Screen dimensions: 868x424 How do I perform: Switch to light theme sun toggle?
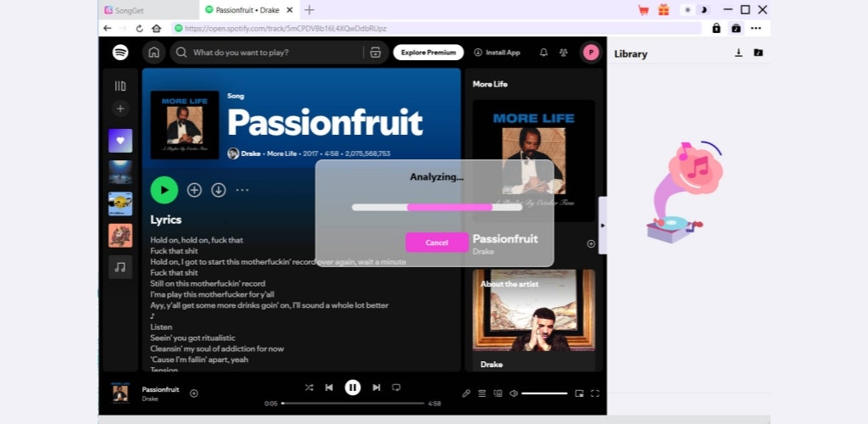click(x=688, y=9)
